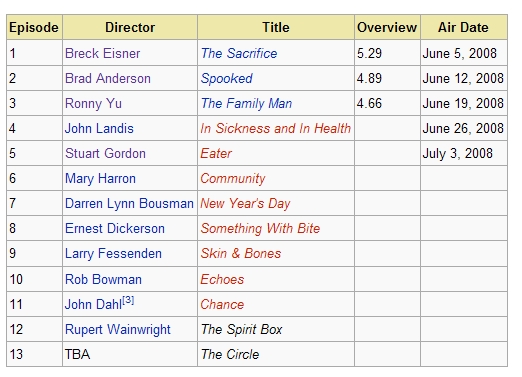Click the Stuart Gordon link
This screenshot has height=377, width=522.
coord(105,153)
